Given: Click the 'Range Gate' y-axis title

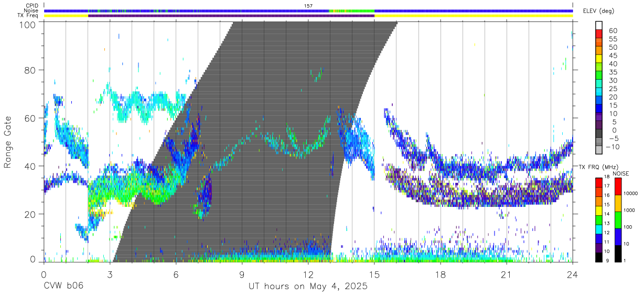Looking at the screenshot, I should tap(8, 142).
